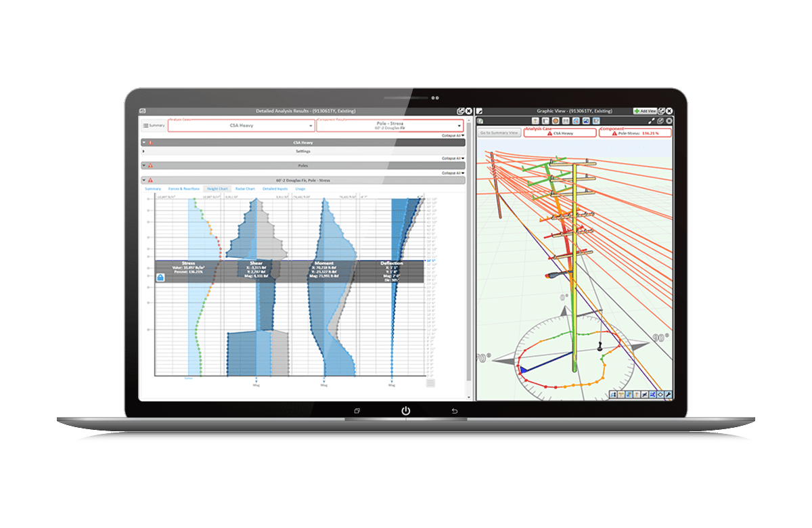Click the Collapse All link above Poles section
Image resolution: width=812 pixels, height=528 pixels.
452,158
